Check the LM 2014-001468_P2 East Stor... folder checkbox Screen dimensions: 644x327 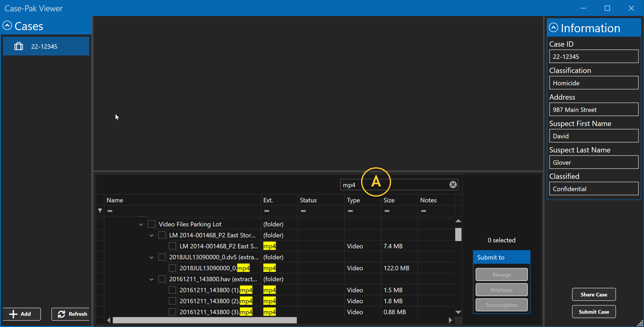pyautogui.click(x=162, y=235)
